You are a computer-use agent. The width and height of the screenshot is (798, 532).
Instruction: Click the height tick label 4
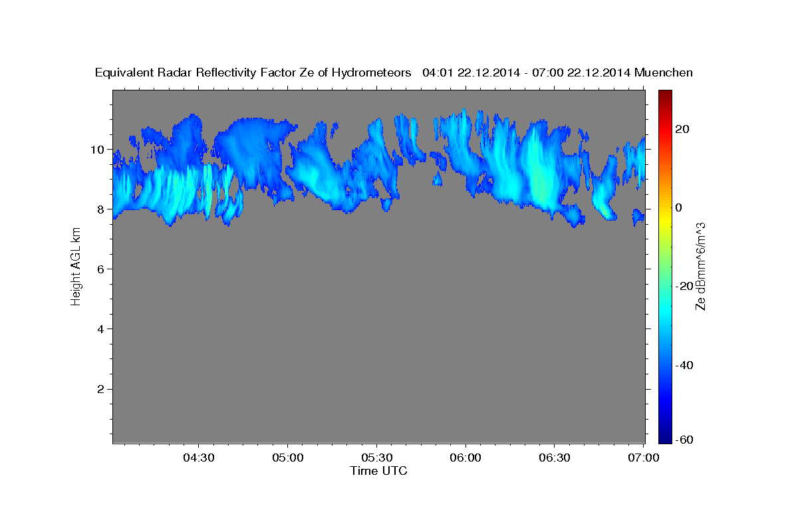click(102, 329)
